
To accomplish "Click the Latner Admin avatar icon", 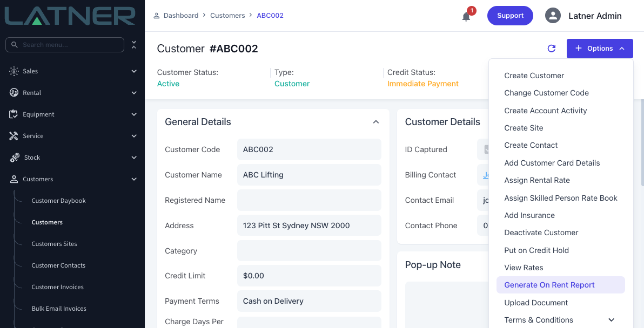I will [x=553, y=16].
